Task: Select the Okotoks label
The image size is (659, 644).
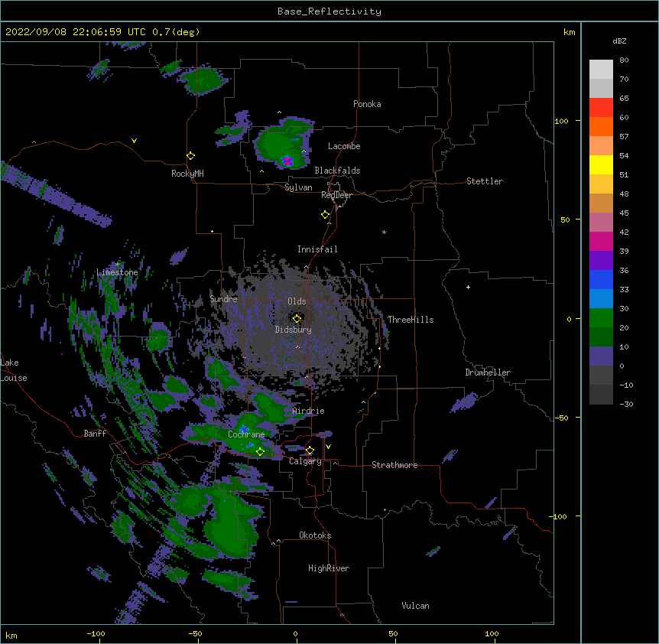Action: (x=315, y=535)
